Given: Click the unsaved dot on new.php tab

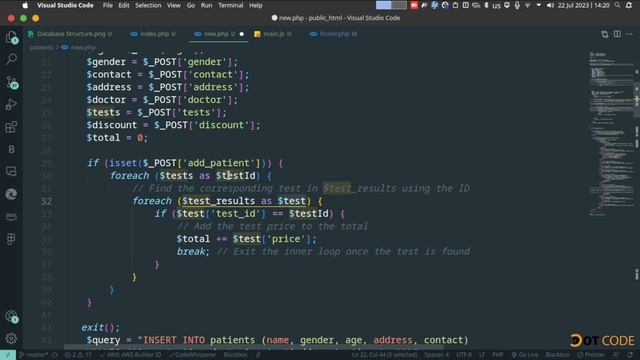Looking at the screenshot, I should click(x=242, y=34).
